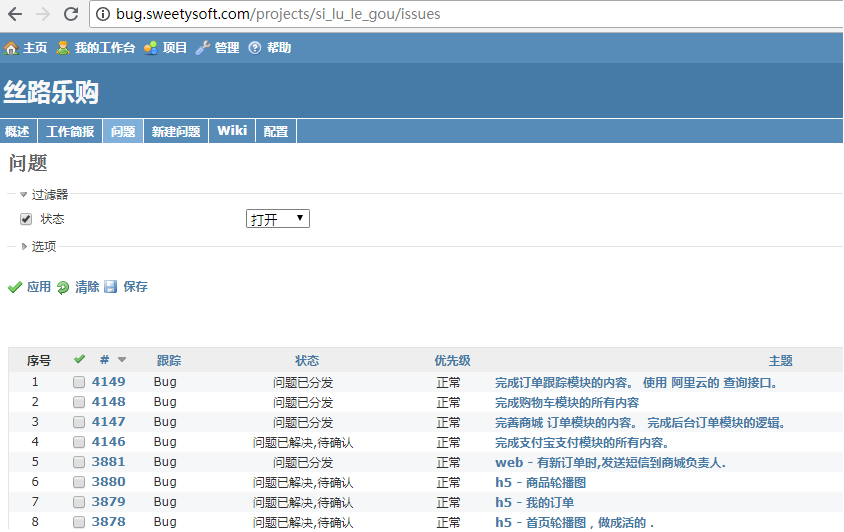The height and width of the screenshot is (532, 844).
Task: Click the floppy disk 保存 icon
Action: pyautogui.click(x=111, y=287)
